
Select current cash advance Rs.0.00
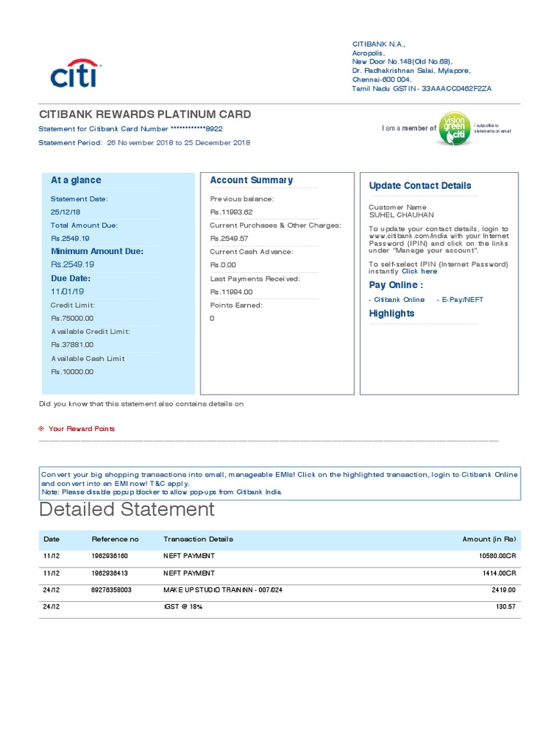pos(223,265)
